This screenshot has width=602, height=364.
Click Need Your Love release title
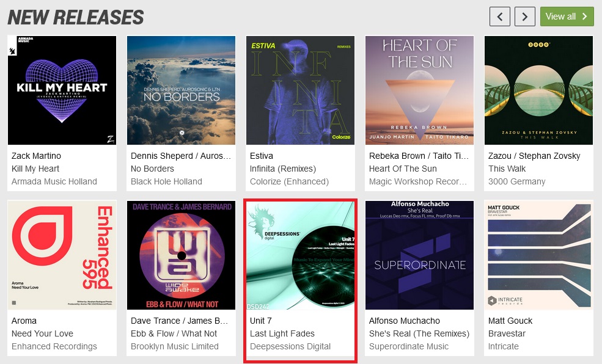pyautogui.click(x=42, y=333)
